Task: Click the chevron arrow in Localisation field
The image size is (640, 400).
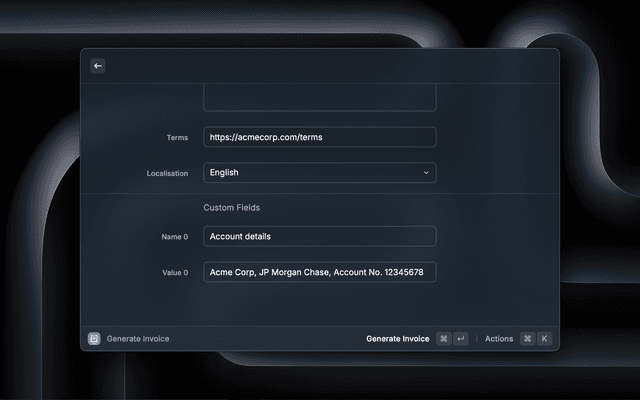Action: (x=426, y=173)
